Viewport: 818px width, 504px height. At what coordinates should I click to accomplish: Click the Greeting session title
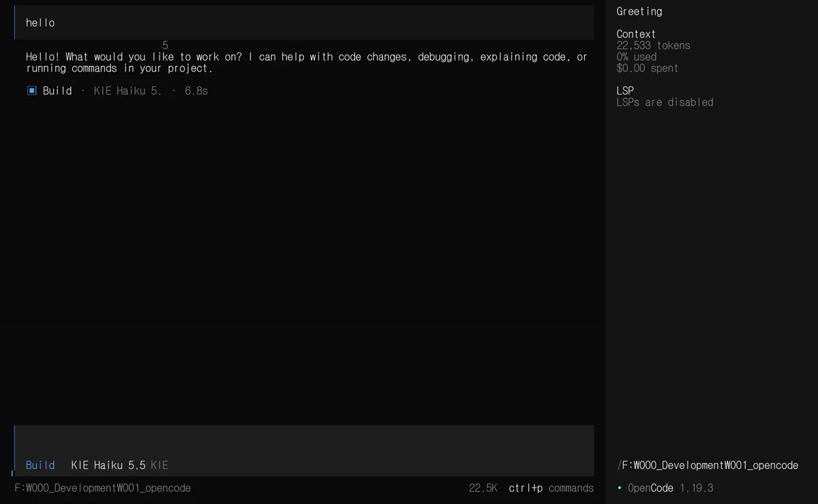tap(639, 12)
